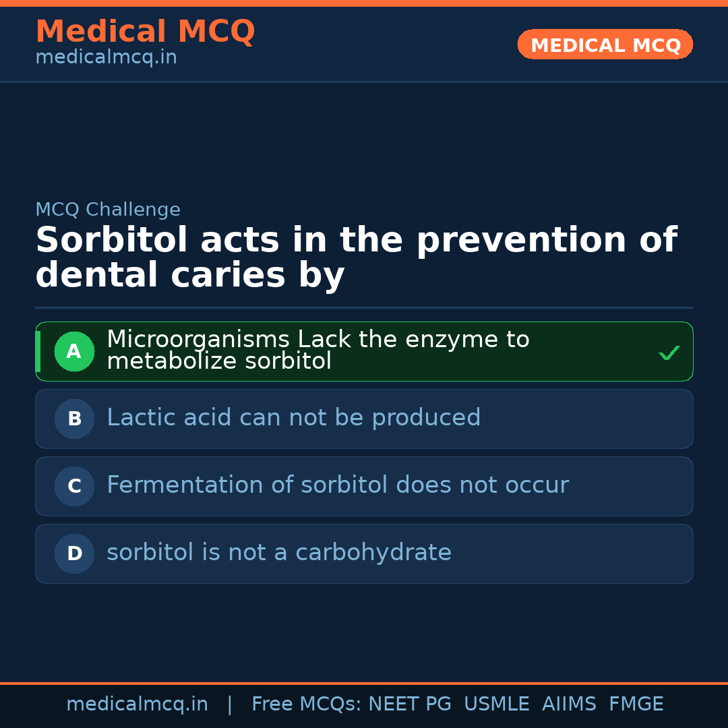Choose 'Fermentation of sorbitol does not occur'
Viewport: 728px width, 728px height.
pos(337,485)
